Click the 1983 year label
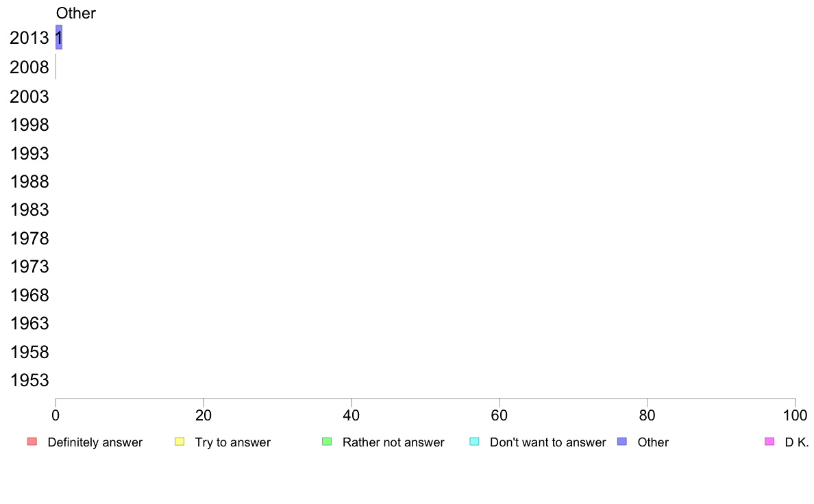The width and height of the screenshot is (814, 504). pos(29,210)
